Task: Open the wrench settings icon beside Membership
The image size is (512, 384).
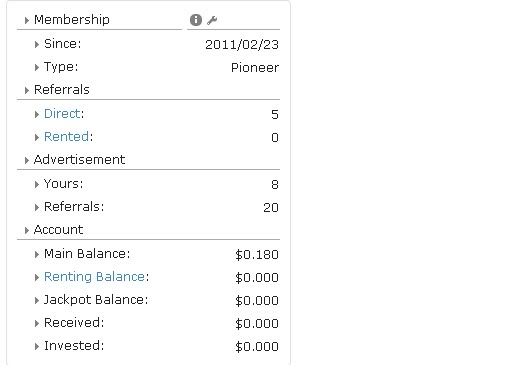Action: pyautogui.click(x=212, y=20)
